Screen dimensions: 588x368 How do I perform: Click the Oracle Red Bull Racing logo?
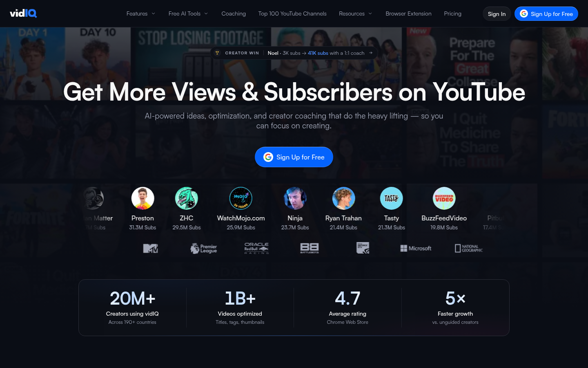pos(256,248)
